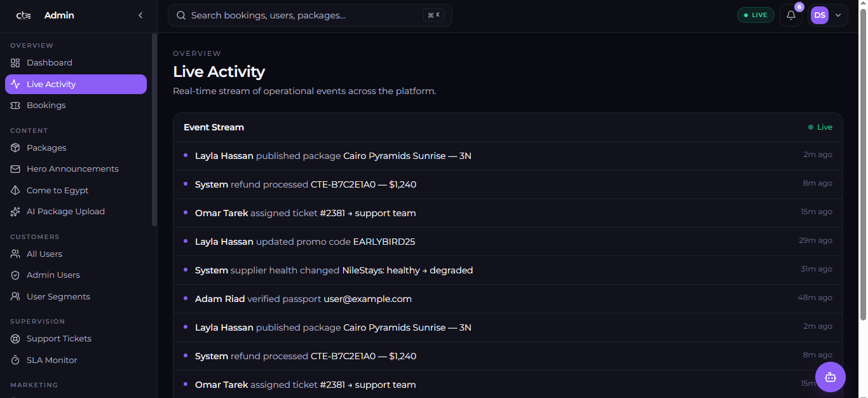The height and width of the screenshot is (398, 868).
Task: Toggle the LIVE status pill in header
Action: [x=756, y=15]
